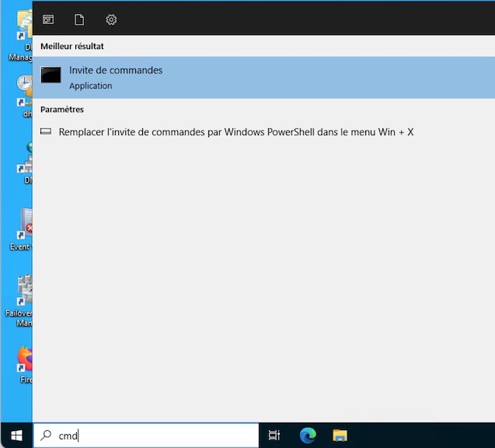Screen dimensions: 495x448
Task: Click the Apps filter icon in search header
Action: click(x=48, y=19)
